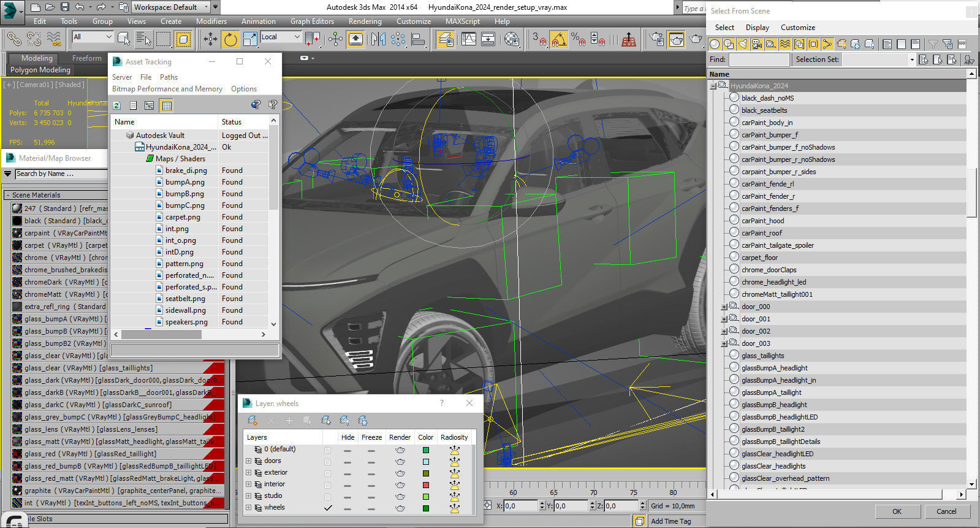980x528 pixels.
Task: Open the Graph Editors menu
Action: [312, 21]
